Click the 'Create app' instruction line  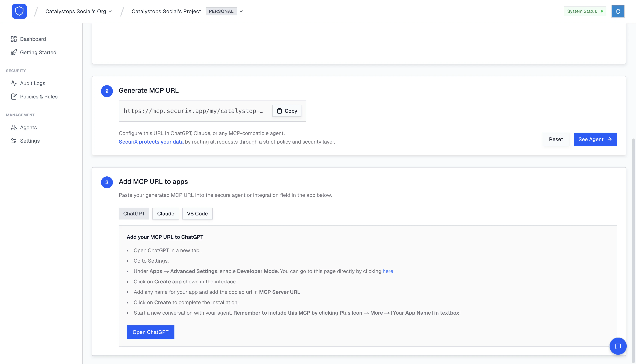click(185, 282)
